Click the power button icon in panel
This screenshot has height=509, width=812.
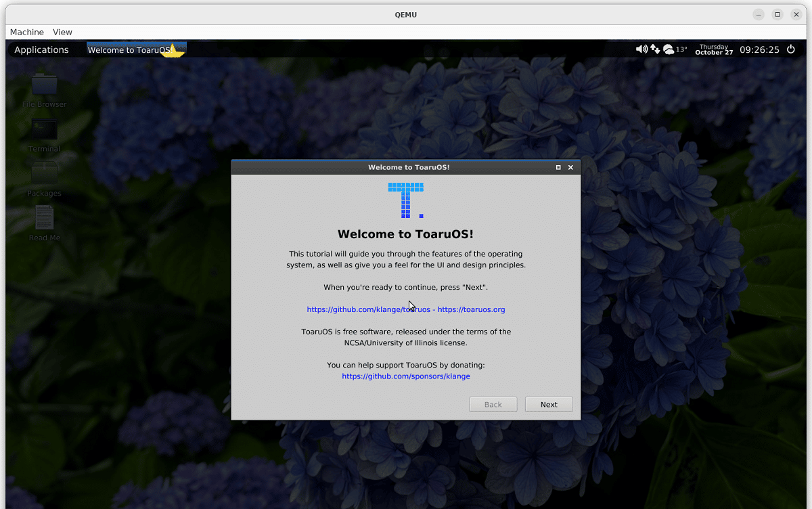pos(790,49)
